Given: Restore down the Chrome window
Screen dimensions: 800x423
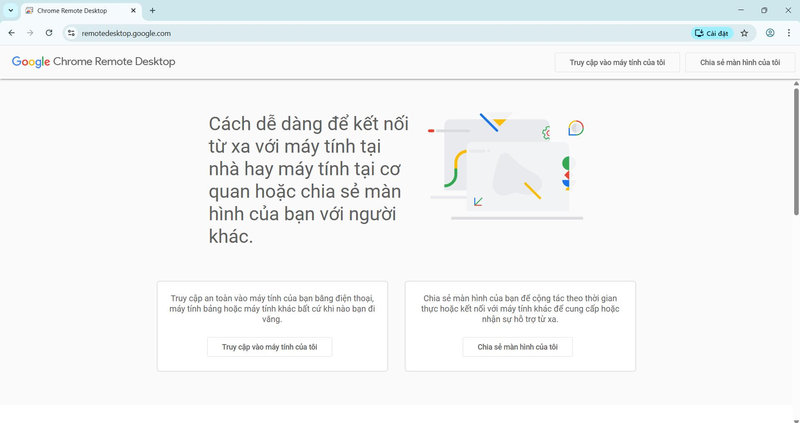Looking at the screenshot, I should (764, 10).
